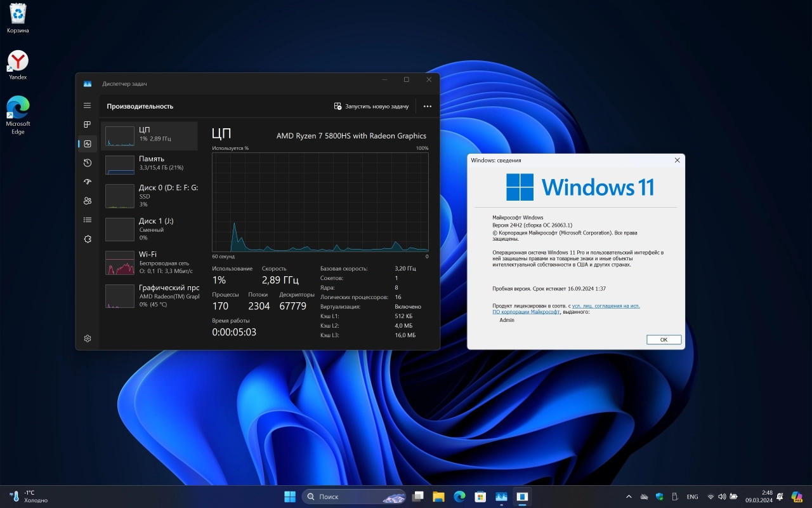Viewport: 812px width, 508px height.
Task: Open the notifications bell icon
Action: pos(780,497)
